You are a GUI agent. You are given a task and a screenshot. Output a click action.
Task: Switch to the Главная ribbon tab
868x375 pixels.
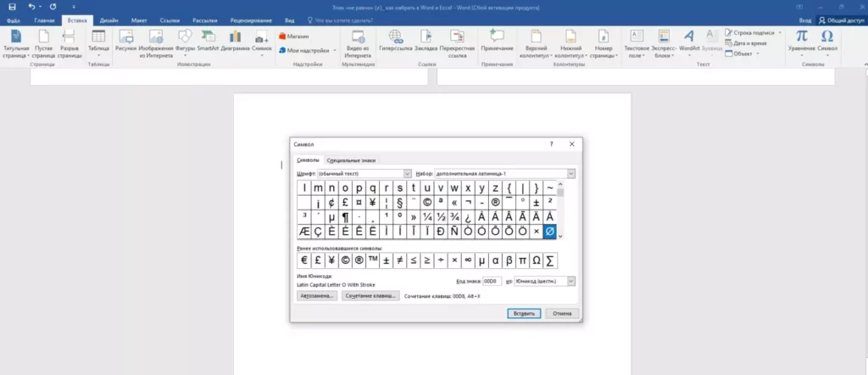coord(44,20)
